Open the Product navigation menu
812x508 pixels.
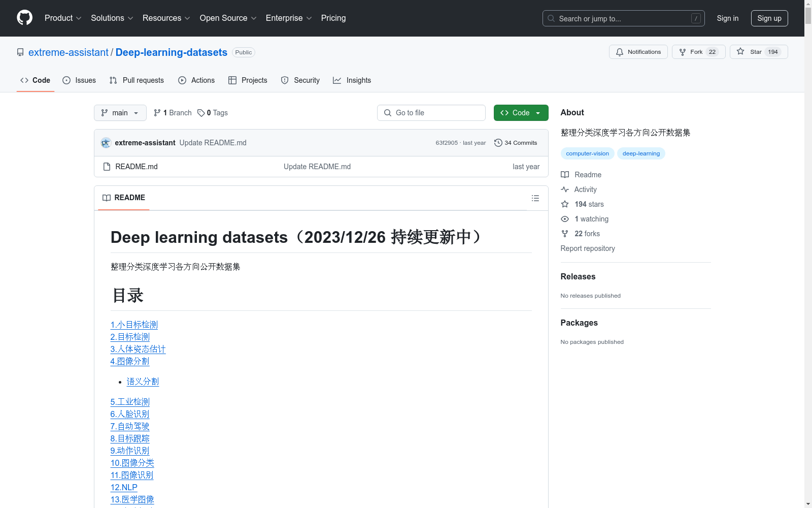[63, 18]
